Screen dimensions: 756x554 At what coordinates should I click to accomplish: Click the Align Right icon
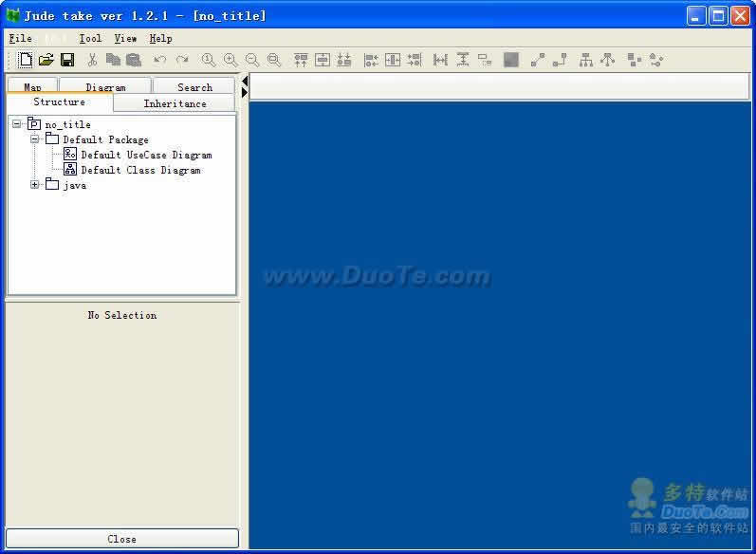click(x=415, y=60)
